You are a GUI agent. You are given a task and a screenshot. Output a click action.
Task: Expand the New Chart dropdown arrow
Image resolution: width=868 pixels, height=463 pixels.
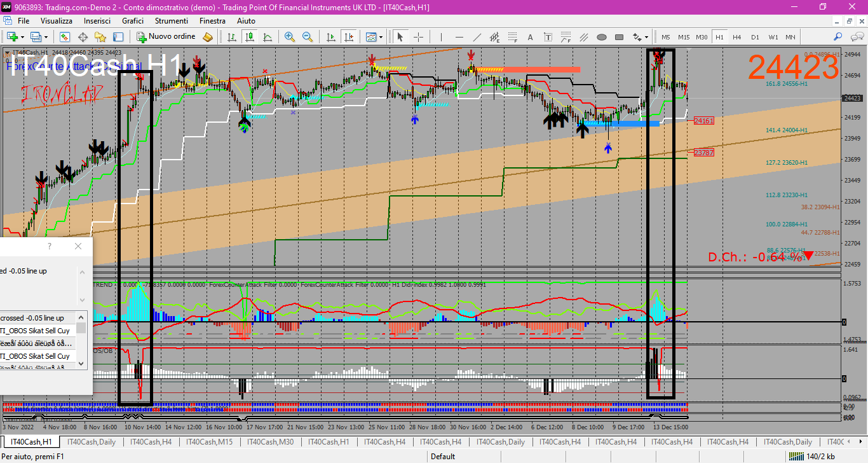tap(22, 37)
